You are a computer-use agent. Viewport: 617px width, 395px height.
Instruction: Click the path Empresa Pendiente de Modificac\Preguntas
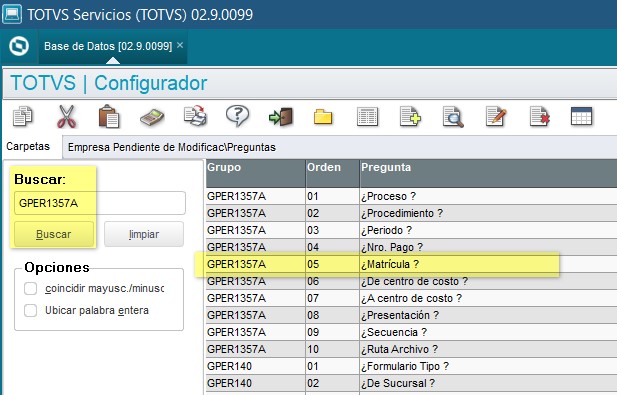point(172,147)
